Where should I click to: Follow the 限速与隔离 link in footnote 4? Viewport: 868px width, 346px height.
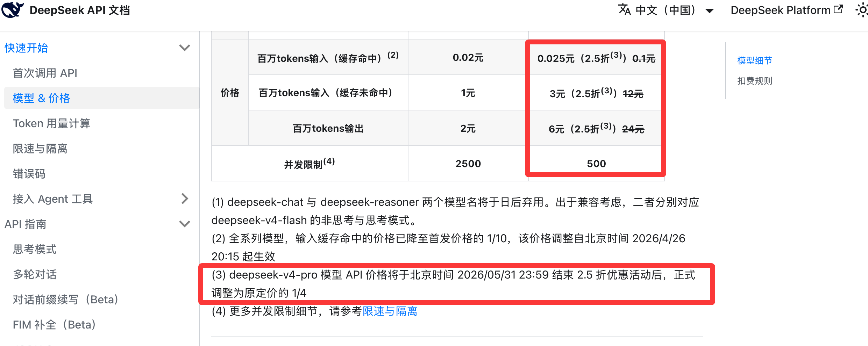390,311
